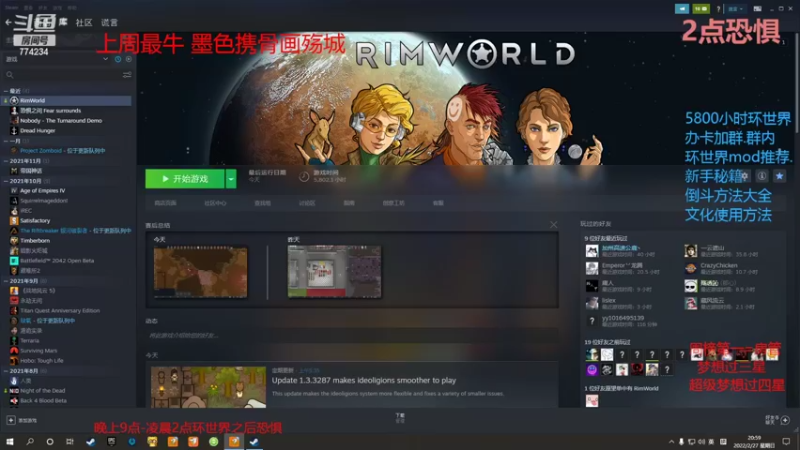Select Dread Hunger in the library list
This screenshot has width=800, height=450.
tap(37, 131)
